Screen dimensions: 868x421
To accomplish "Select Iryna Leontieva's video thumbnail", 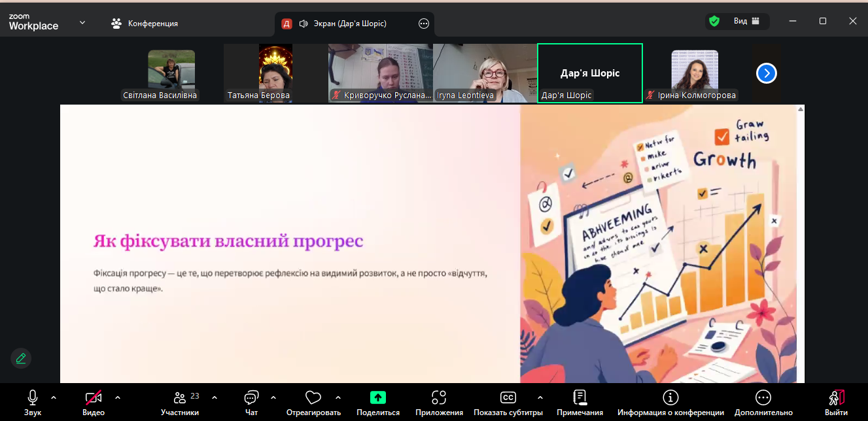I will point(485,73).
